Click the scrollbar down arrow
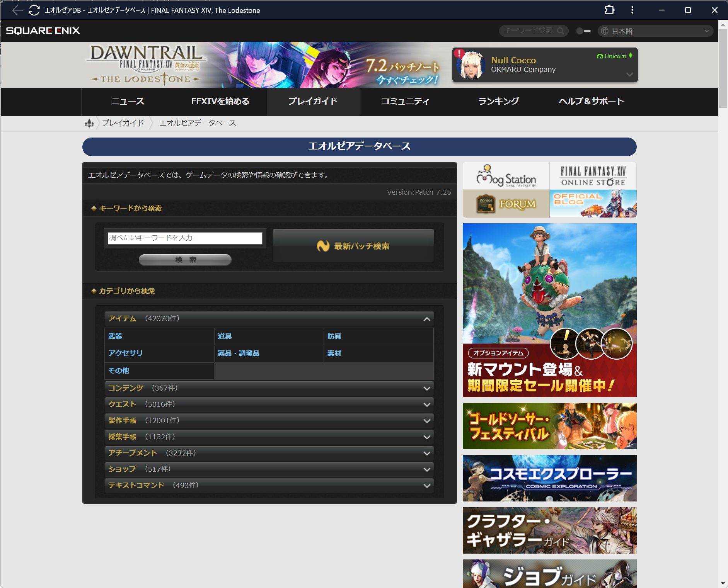The image size is (728, 588). pos(723,583)
